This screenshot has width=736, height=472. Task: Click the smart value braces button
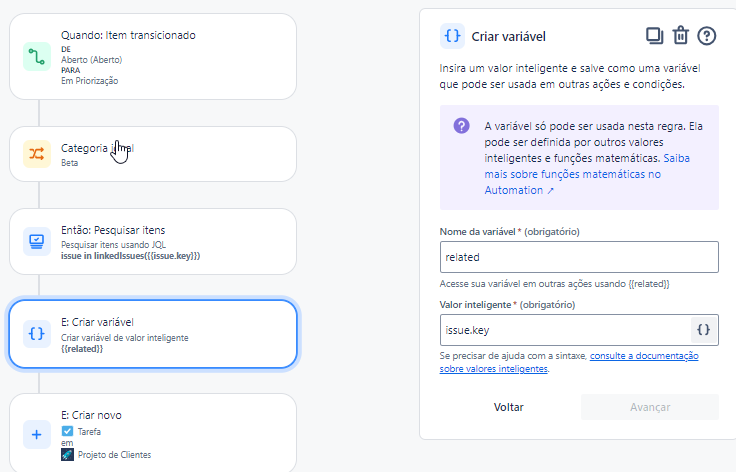(x=704, y=330)
